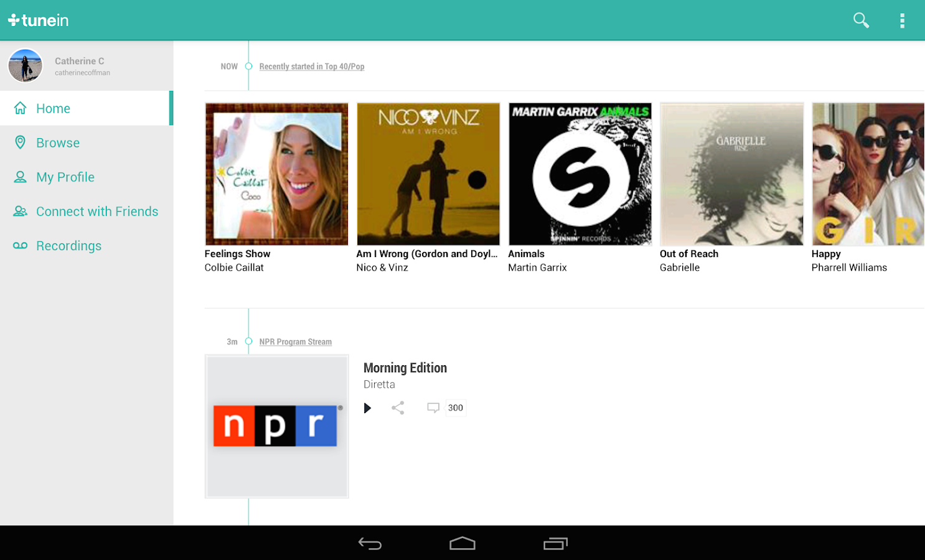Click the 300 comments count

click(456, 408)
